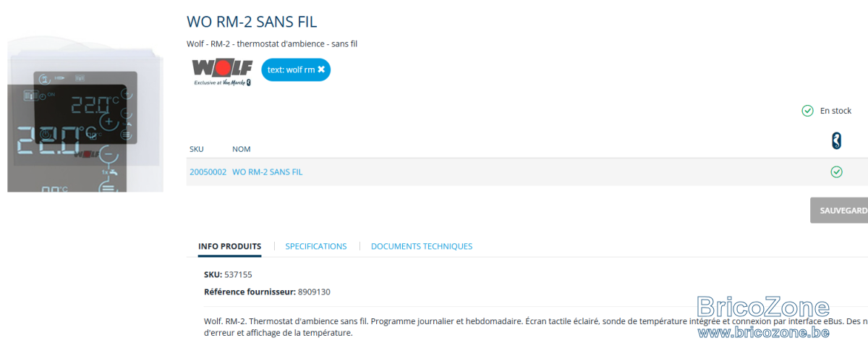The height and width of the screenshot is (364, 868).
Task: Click the Wolf brand logo
Action: coord(222,72)
